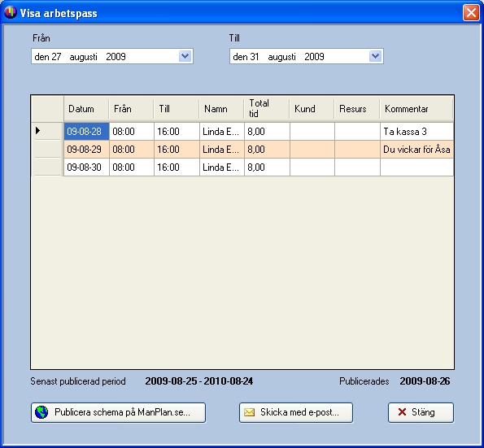484x448 pixels.
Task: Click the ManPlan app icon in title bar
Action: coord(11,13)
